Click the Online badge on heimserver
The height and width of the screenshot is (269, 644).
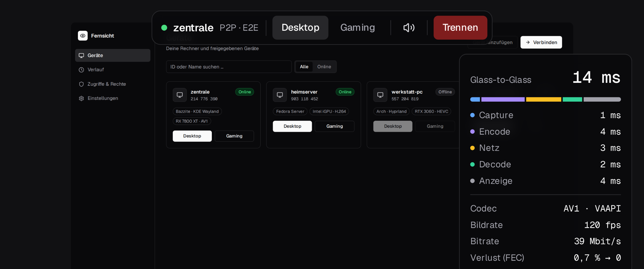345,92
